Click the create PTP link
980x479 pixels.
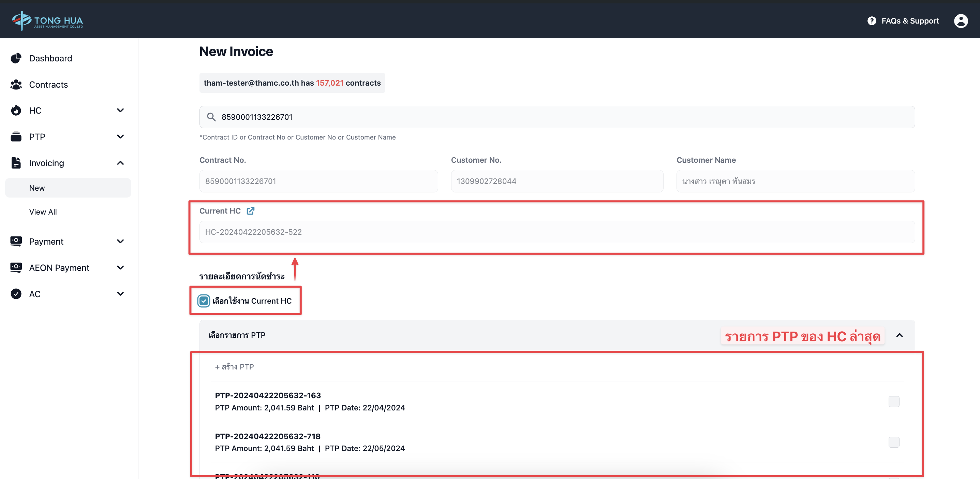click(x=234, y=367)
